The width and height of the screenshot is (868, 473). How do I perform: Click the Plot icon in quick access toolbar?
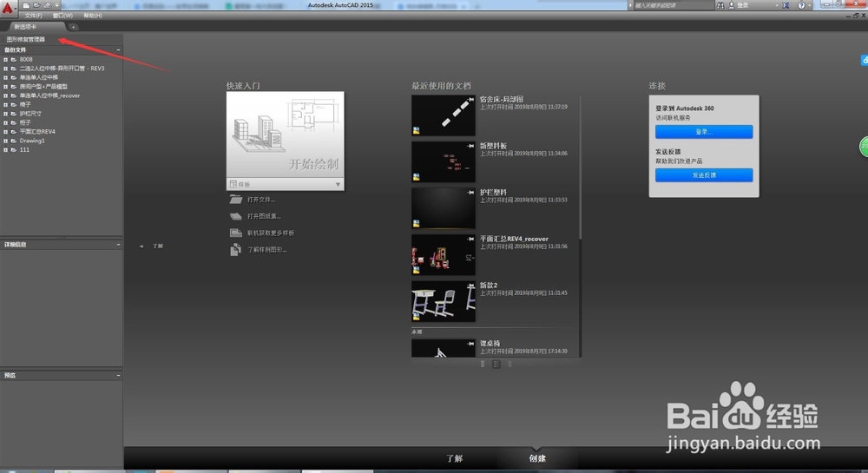pos(47,5)
